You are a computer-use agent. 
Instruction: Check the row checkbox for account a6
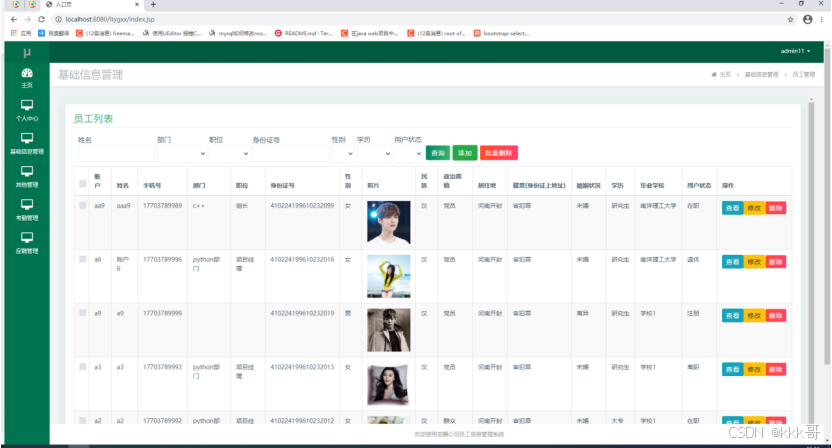[82, 259]
